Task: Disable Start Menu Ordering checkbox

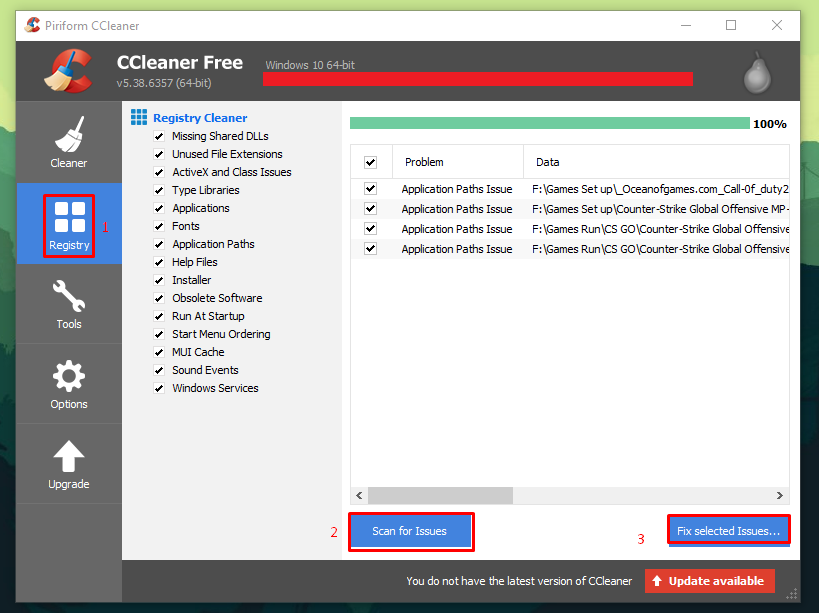Action: pyautogui.click(x=159, y=335)
